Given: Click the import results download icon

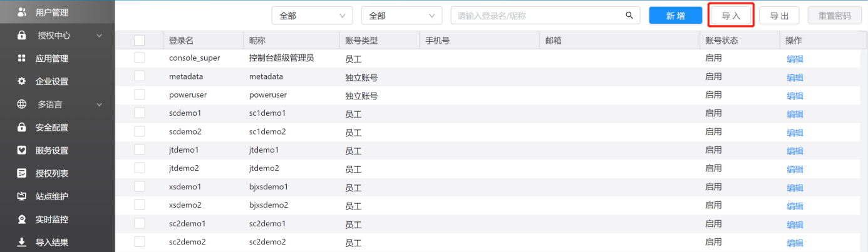Looking at the screenshot, I should click(x=22, y=242).
